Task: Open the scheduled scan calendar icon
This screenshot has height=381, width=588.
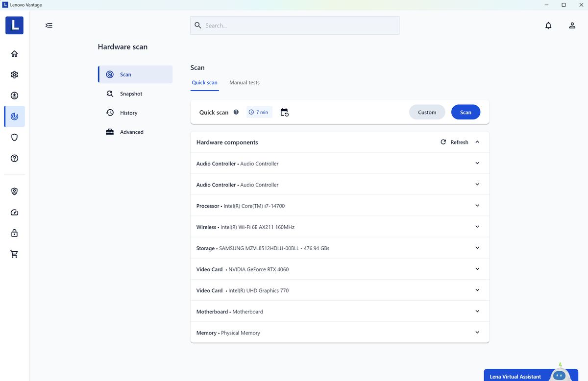Action: tap(284, 113)
